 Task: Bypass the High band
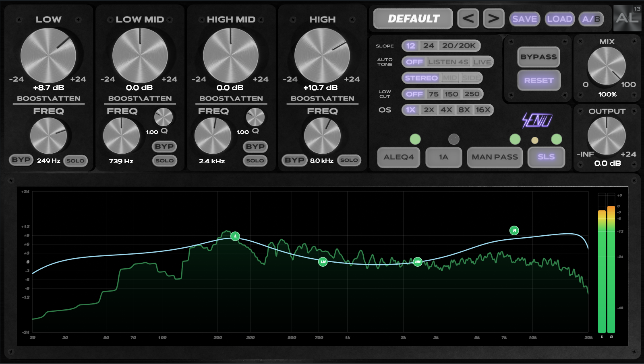pyautogui.click(x=294, y=160)
